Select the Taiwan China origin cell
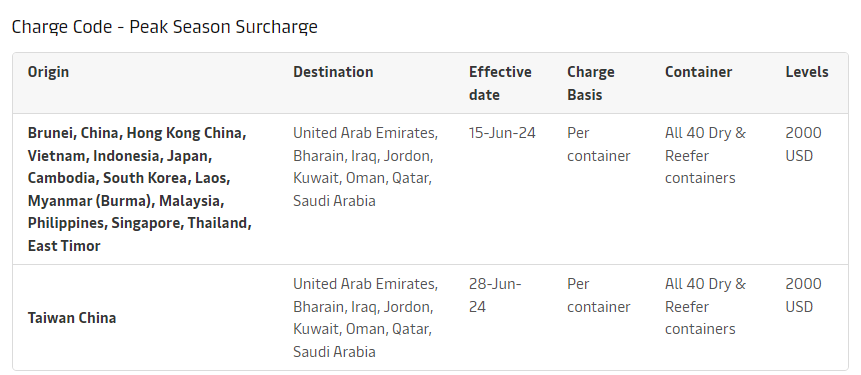 [x=72, y=318]
